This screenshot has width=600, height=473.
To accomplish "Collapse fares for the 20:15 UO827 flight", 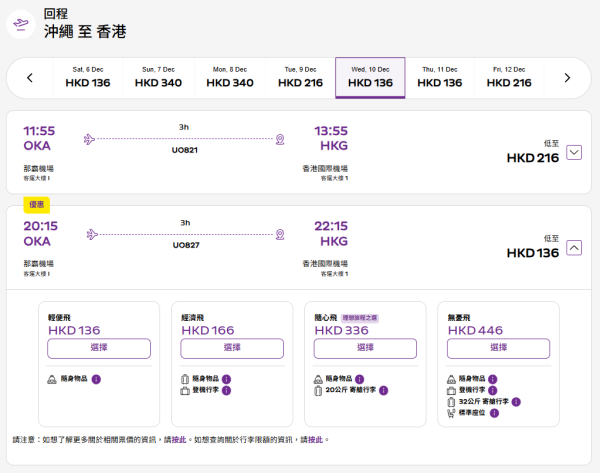I will [574, 247].
